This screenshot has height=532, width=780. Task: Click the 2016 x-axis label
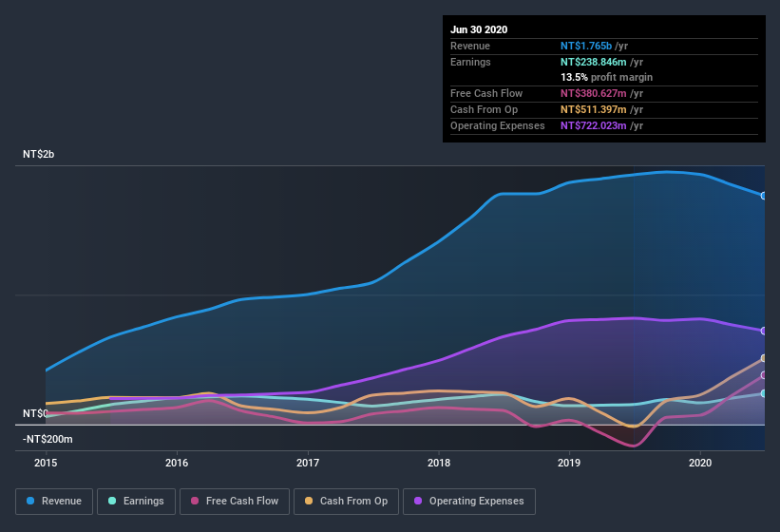point(177,464)
